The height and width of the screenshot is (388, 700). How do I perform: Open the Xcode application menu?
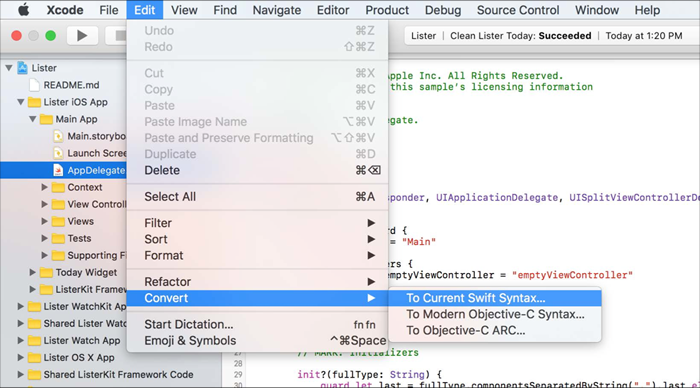click(x=65, y=10)
